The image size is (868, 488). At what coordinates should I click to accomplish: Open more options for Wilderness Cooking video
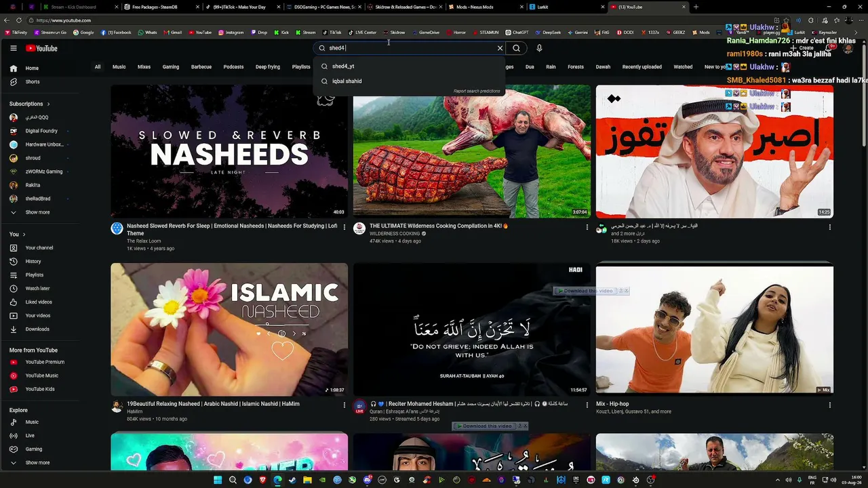tap(587, 227)
